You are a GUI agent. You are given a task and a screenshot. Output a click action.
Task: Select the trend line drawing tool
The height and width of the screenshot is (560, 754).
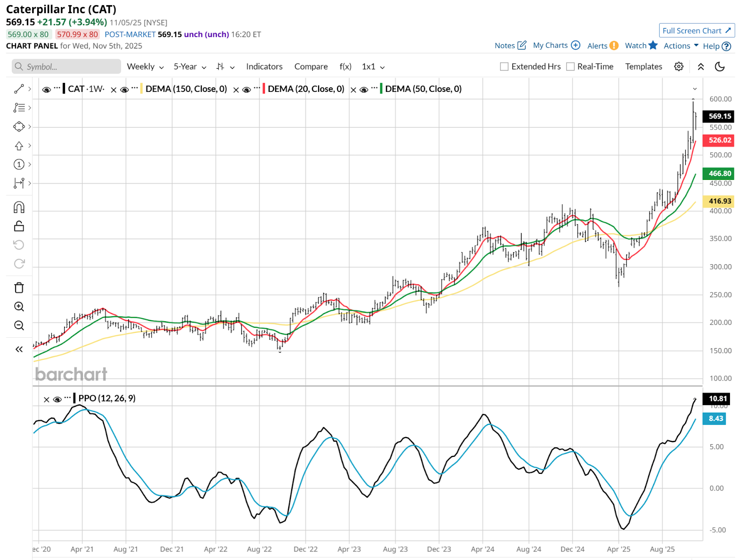tap(19, 89)
